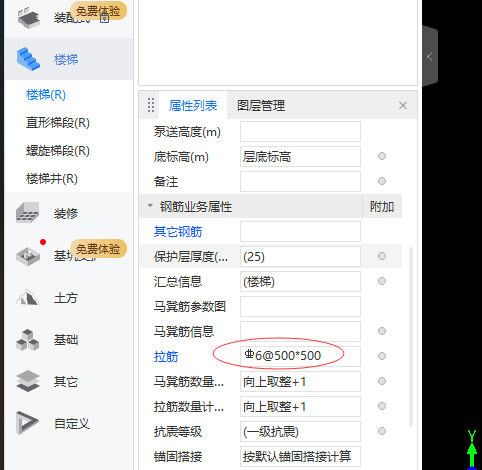The height and width of the screenshot is (470, 482).
Task: Open the 拉筋 link label
Action: 166,357
